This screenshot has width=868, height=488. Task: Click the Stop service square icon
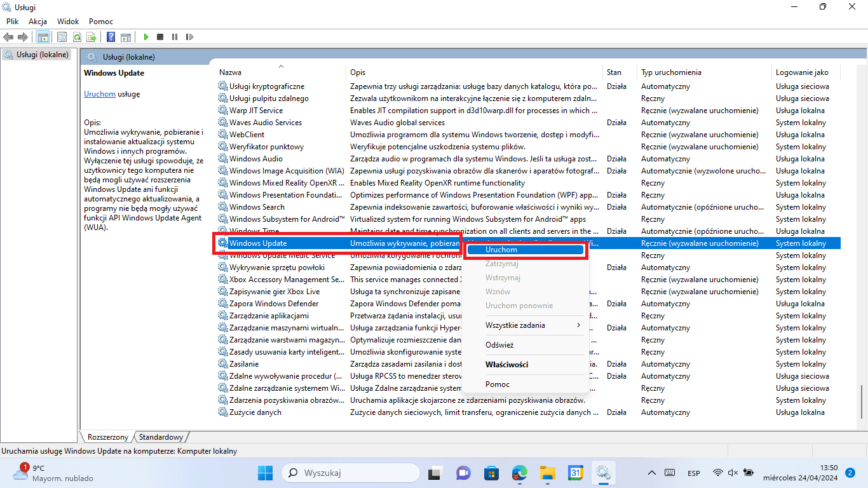160,37
